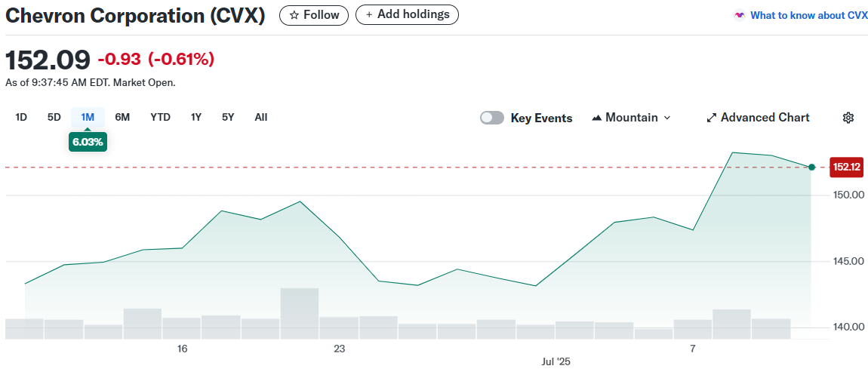868x372 pixels.
Task: Click the Chevron Corporation (CVX) heading
Action: 135,16
